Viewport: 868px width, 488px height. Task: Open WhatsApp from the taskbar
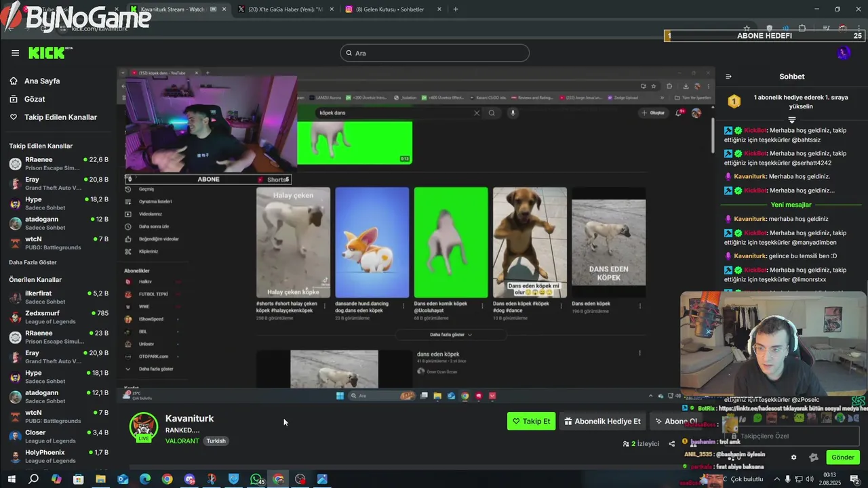click(x=256, y=479)
